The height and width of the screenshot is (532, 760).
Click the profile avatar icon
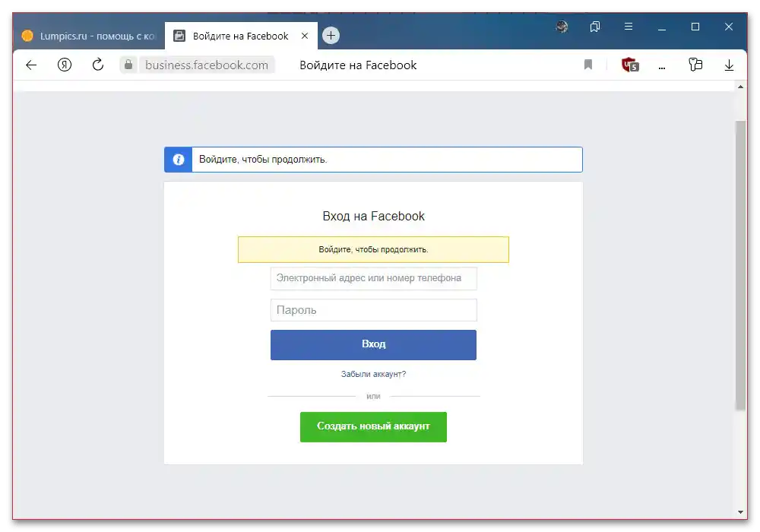(562, 27)
